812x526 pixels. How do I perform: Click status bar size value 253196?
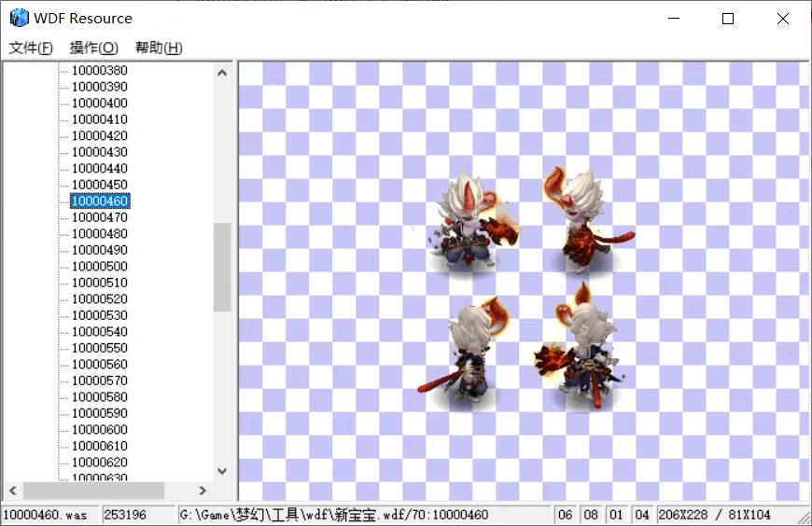(138, 515)
